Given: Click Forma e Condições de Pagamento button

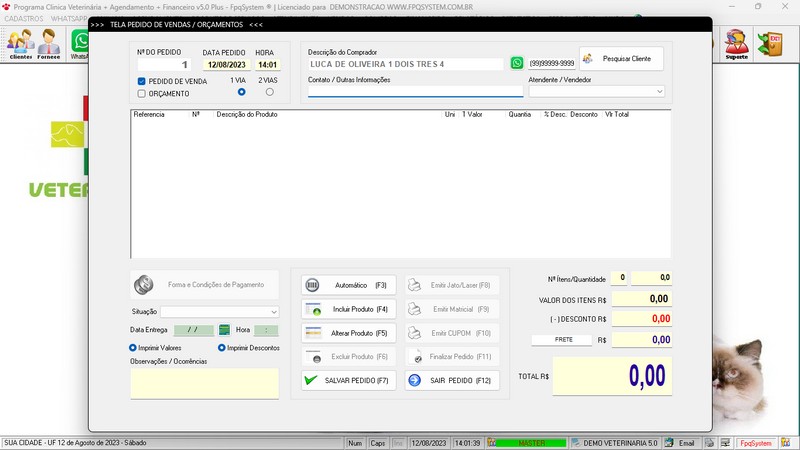Looking at the screenshot, I should tap(205, 285).
